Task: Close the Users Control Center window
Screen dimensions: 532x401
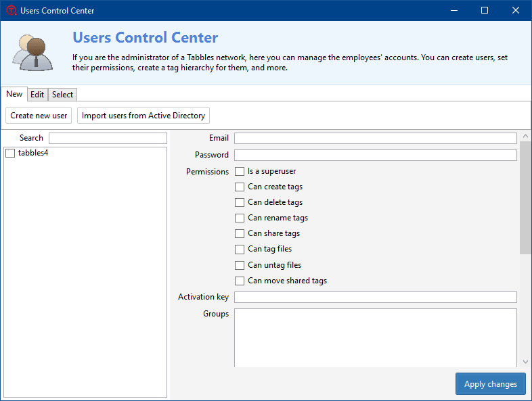Action: (516, 11)
